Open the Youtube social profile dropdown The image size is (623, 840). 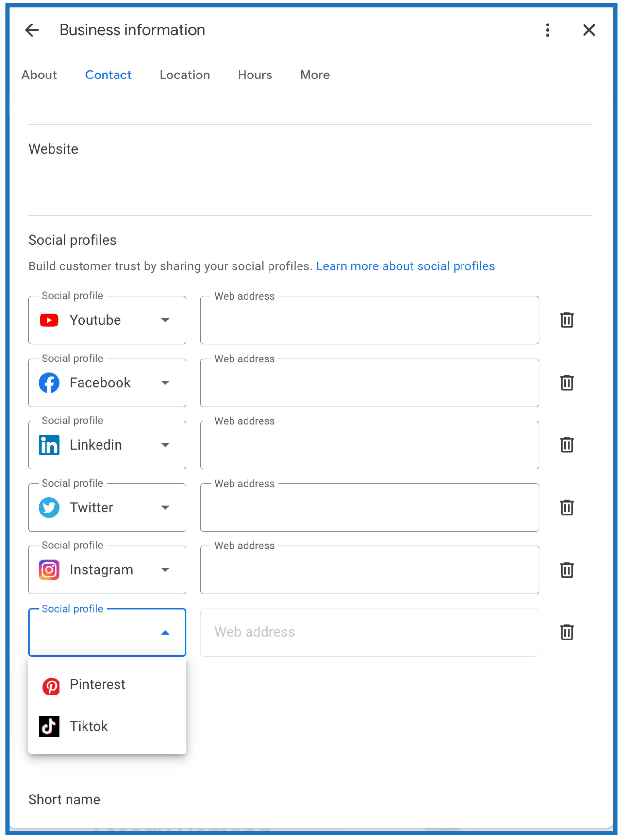coord(107,320)
